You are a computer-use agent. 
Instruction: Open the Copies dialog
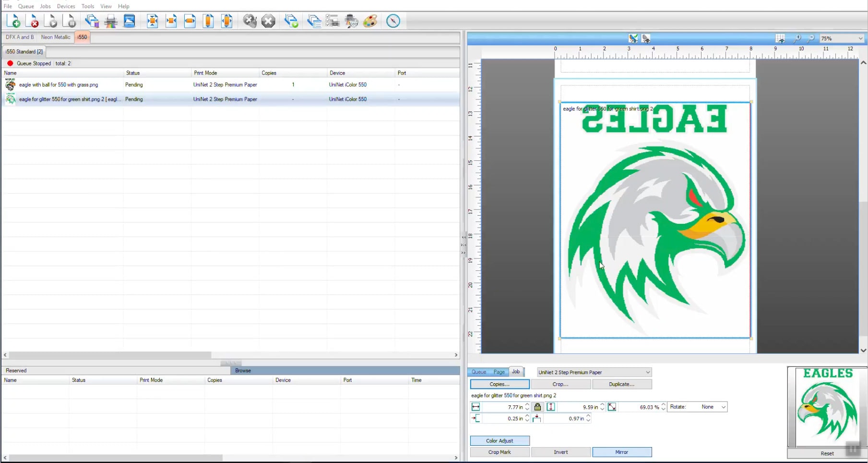click(499, 384)
